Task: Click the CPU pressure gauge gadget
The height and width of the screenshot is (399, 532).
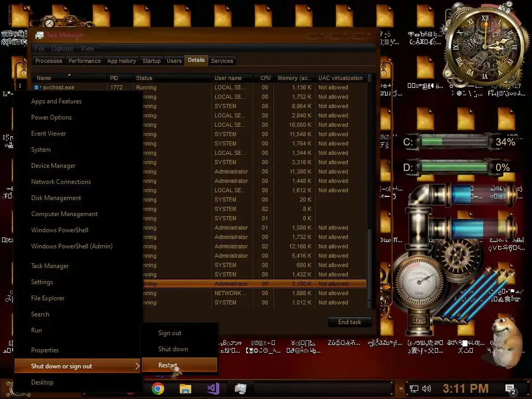Action: 419,281
